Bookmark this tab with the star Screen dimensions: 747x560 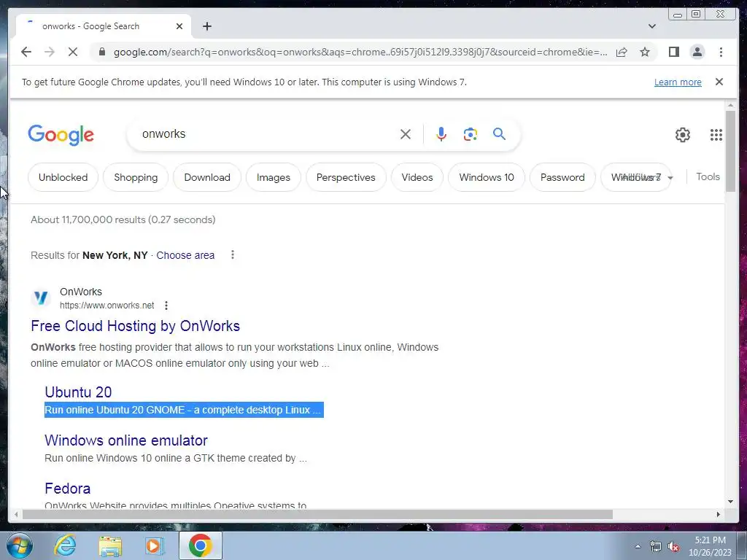click(x=645, y=52)
